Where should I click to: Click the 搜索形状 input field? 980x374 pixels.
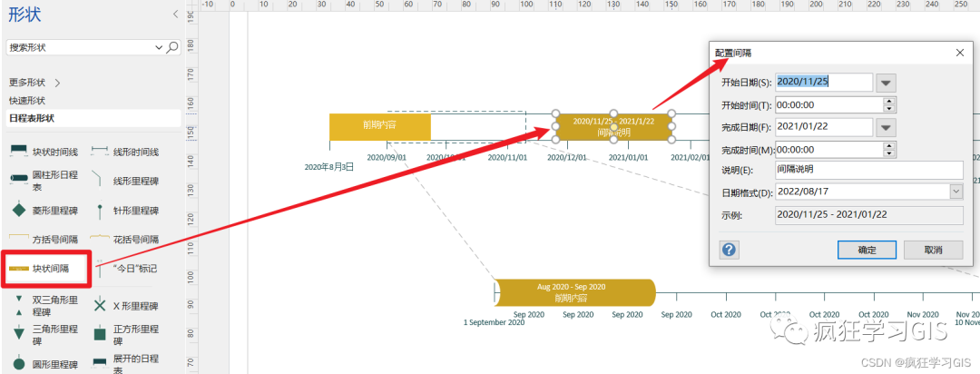tap(80, 47)
